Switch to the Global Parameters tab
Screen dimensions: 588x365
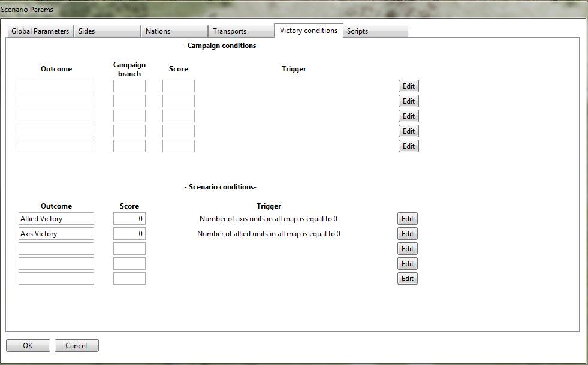pos(40,31)
